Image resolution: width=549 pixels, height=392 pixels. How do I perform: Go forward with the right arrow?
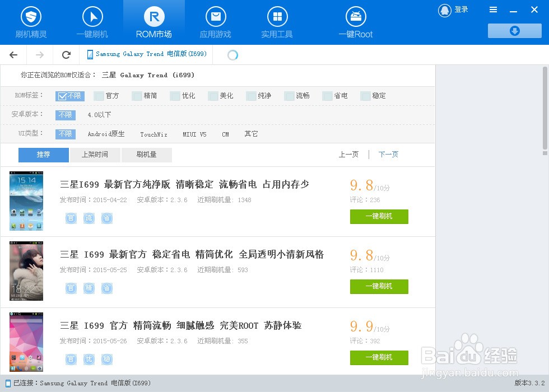40,55
